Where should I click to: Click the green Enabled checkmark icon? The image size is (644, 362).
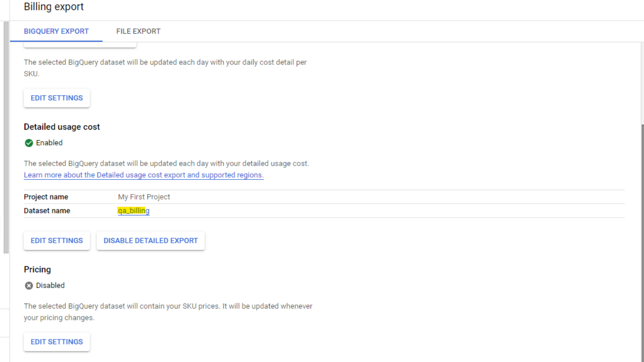[x=29, y=143]
